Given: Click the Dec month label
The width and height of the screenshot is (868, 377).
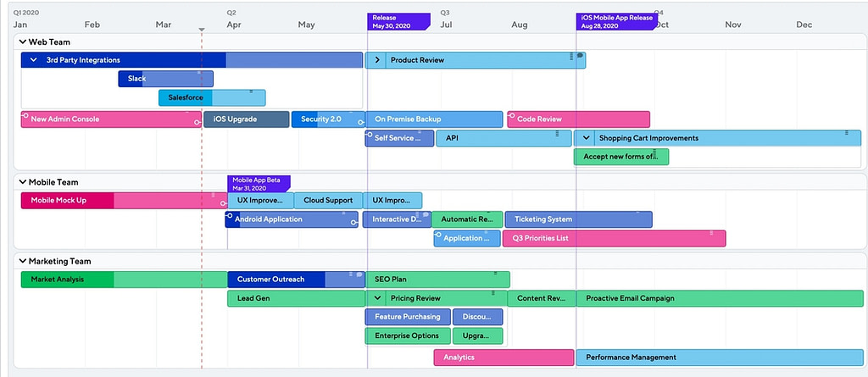Looking at the screenshot, I should click(x=804, y=25).
